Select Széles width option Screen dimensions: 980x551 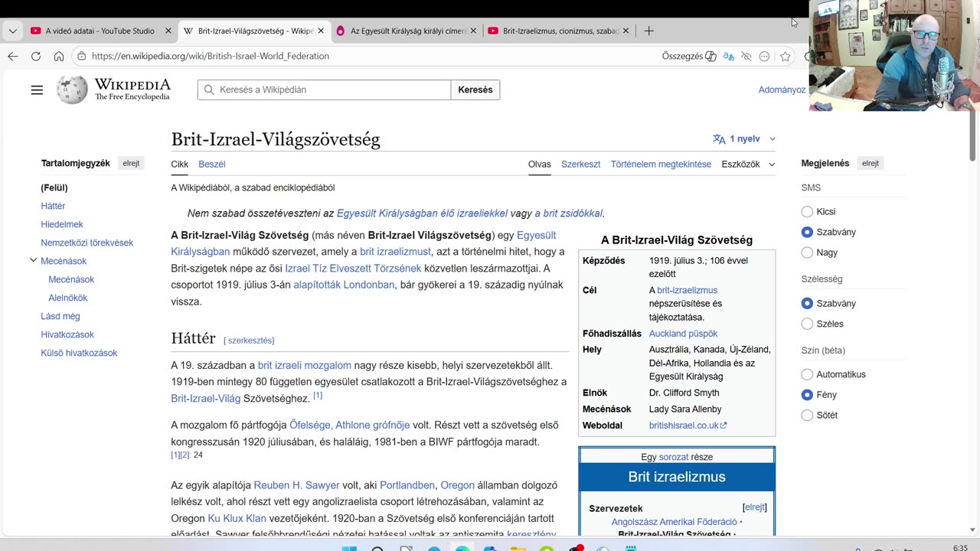pyautogui.click(x=807, y=324)
